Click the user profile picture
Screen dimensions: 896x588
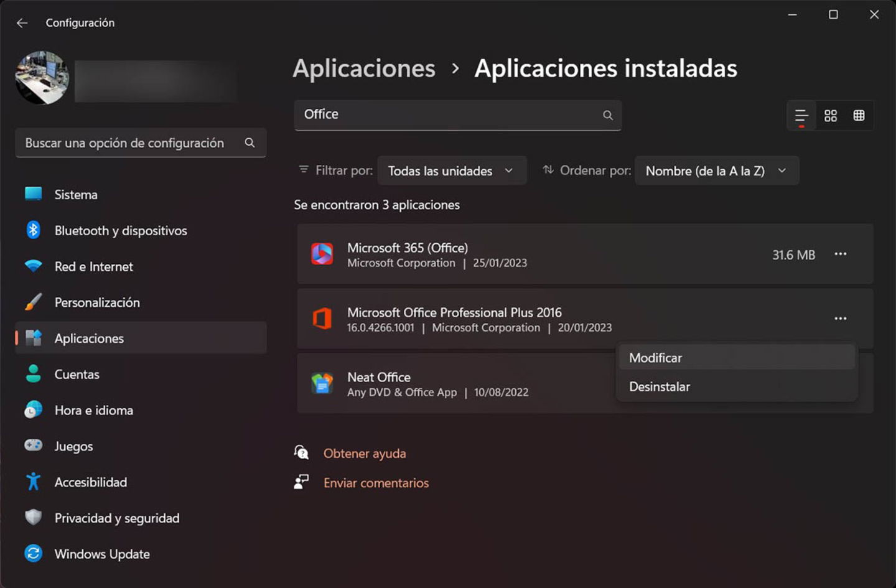42,78
